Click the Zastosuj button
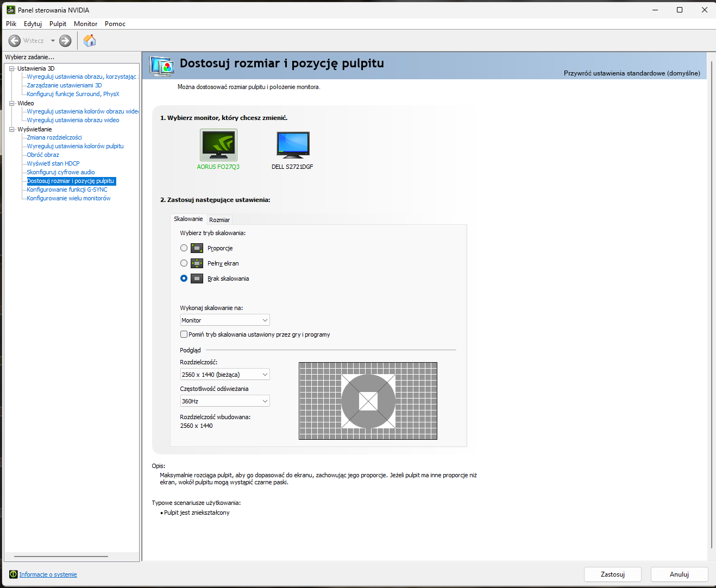Viewport: 716px width, 588px height. click(x=612, y=574)
